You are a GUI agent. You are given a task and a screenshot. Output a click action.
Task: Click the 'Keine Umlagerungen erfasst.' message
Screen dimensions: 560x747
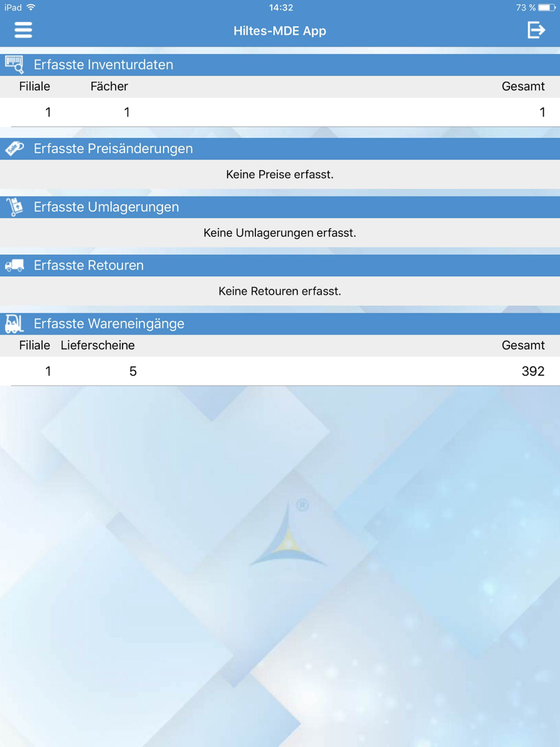coord(280,233)
